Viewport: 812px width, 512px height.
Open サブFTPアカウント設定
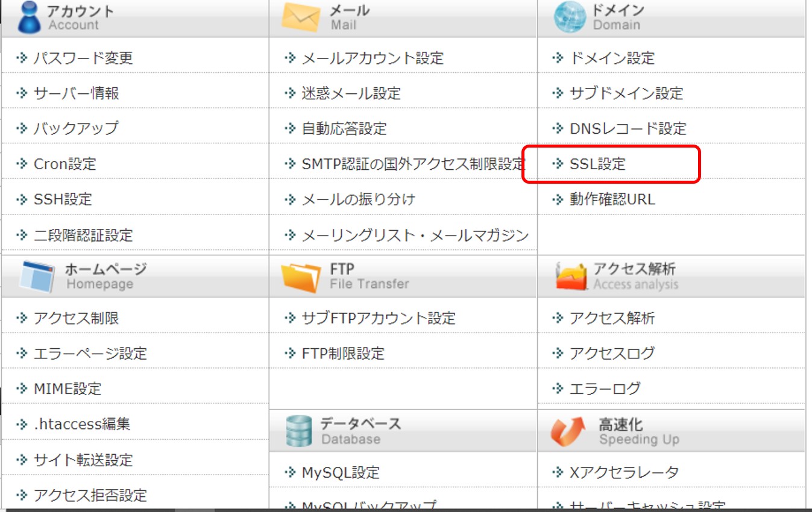coord(378,318)
